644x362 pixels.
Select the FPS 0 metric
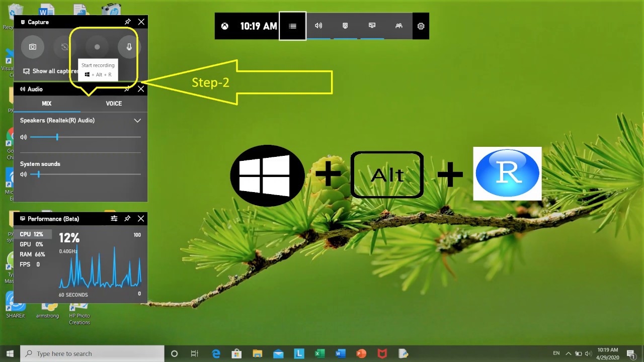[x=32, y=264]
